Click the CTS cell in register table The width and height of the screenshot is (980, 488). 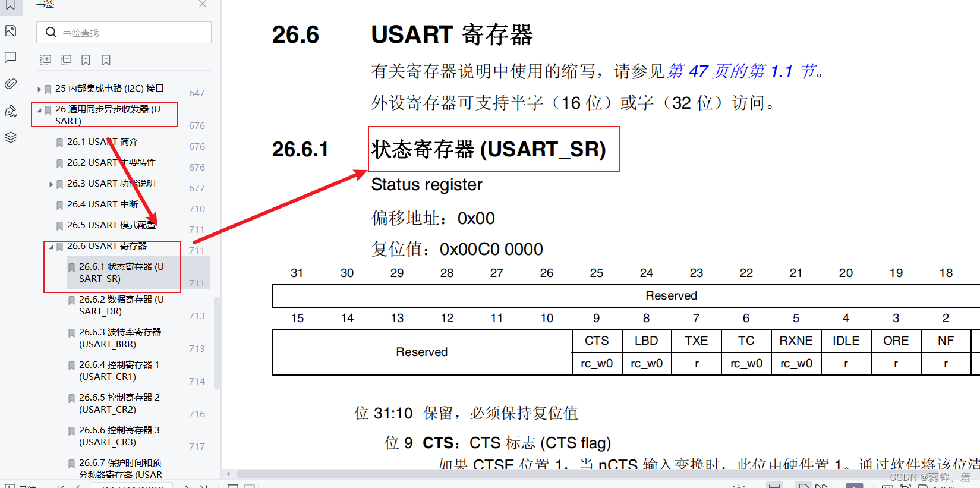click(x=597, y=341)
